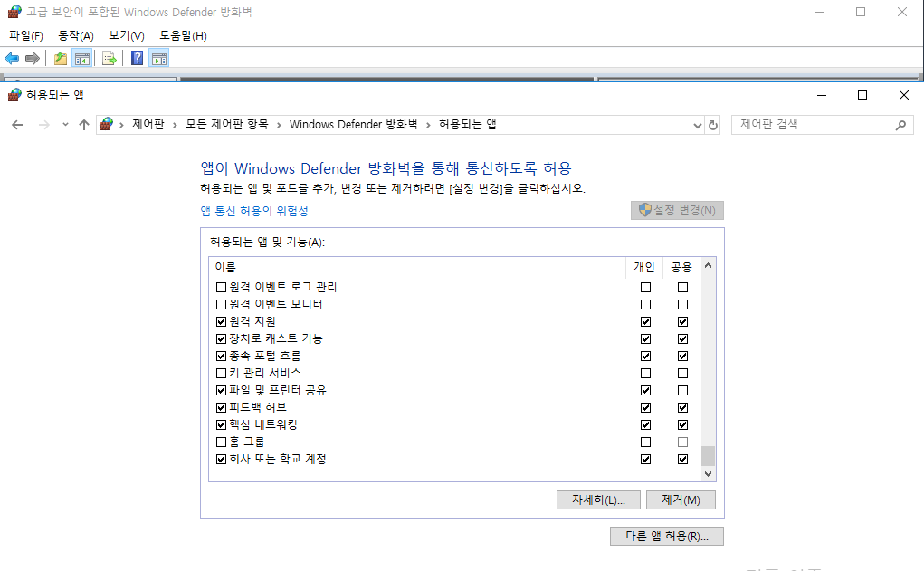Go up one folder level in 허용되는 앱
Screen dimensions: 924x571
point(83,125)
